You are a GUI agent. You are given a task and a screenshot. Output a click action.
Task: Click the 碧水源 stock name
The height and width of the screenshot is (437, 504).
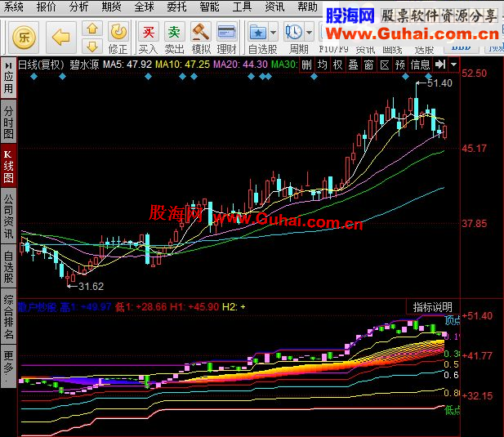(x=84, y=65)
